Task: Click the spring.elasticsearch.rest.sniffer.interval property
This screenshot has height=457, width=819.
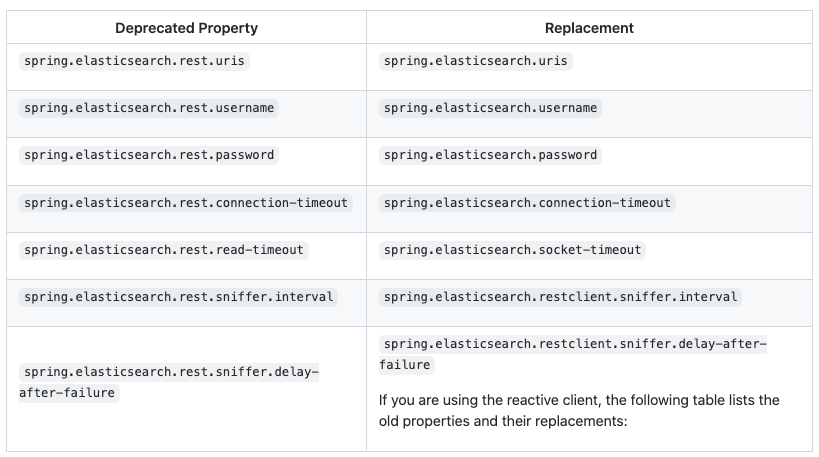Action: coord(178,296)
